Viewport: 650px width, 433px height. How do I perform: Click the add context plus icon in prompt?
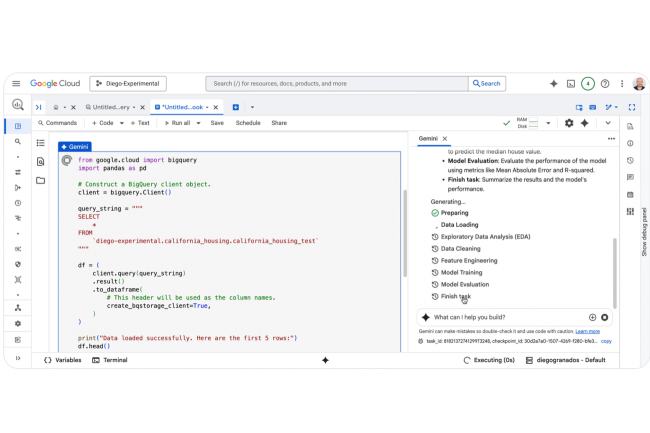click(592, 317)
